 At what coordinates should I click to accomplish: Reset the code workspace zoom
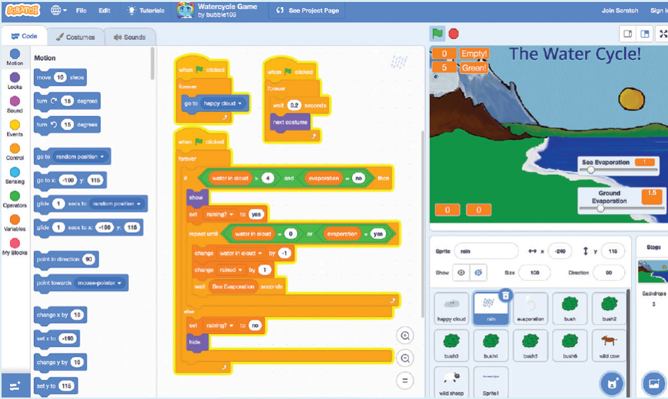[x=405, y=380]
